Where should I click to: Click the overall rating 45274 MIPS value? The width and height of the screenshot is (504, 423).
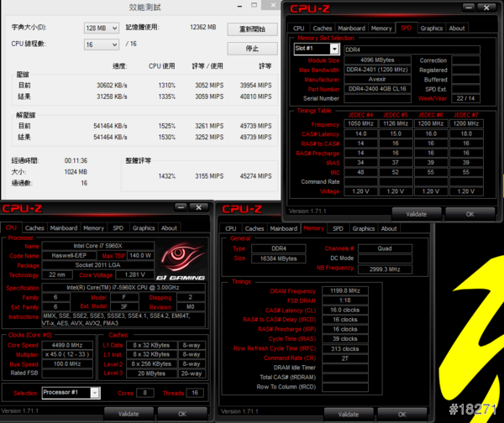(256, 176)
